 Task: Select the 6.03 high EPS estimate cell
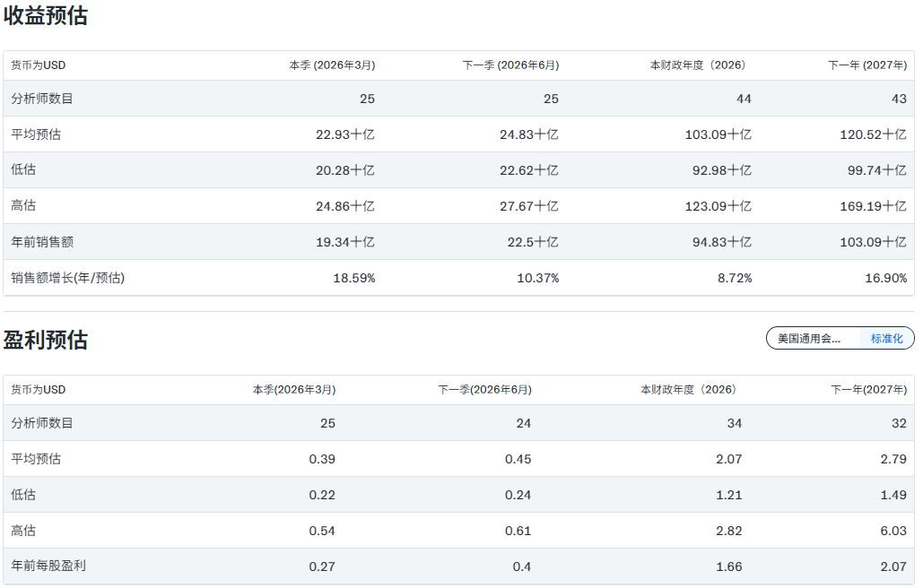point(893,531)
